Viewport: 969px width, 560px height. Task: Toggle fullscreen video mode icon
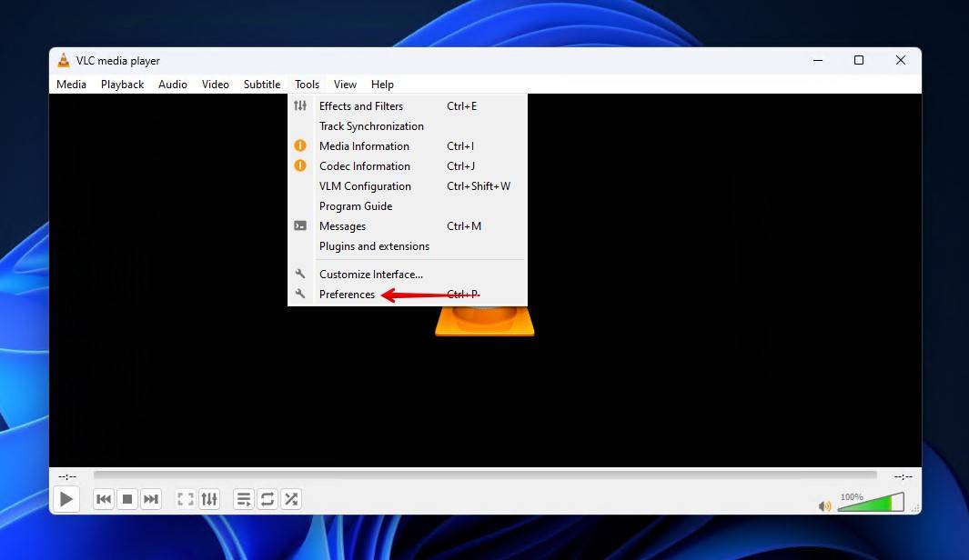[186, 499]
